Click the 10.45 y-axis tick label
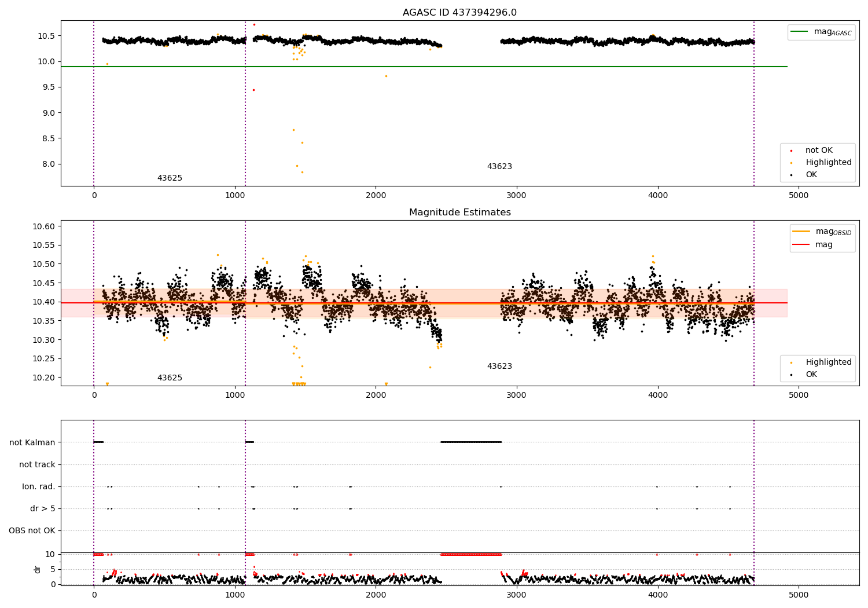The height and width of the screenshot is (608, 868). (x=44, y=283)
